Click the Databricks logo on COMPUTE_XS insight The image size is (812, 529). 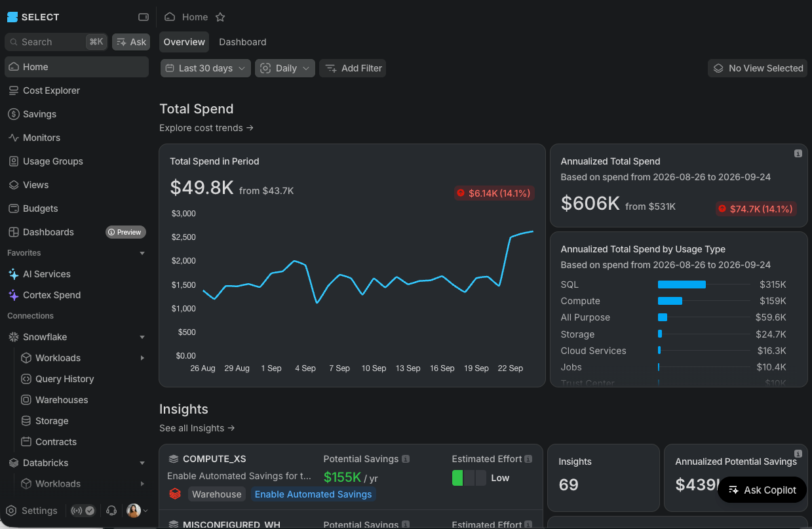pyautogui.click(x=175, y=494)
